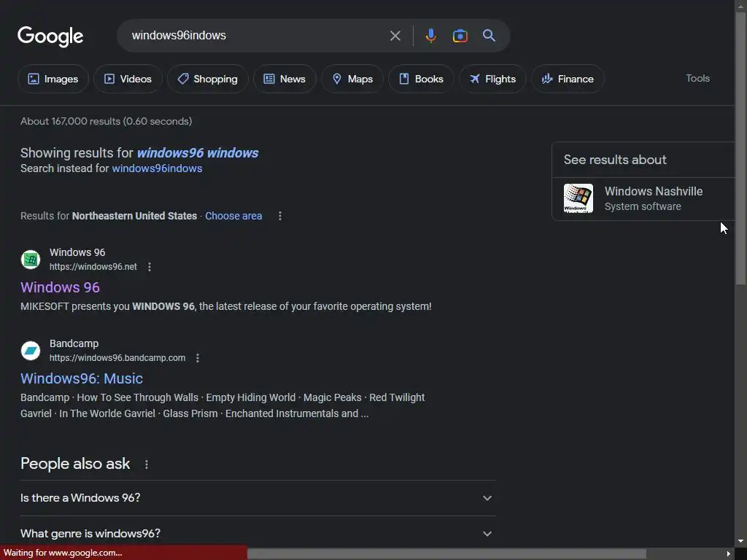Click Windows Nashville thumbnail image

pos(578,198)
